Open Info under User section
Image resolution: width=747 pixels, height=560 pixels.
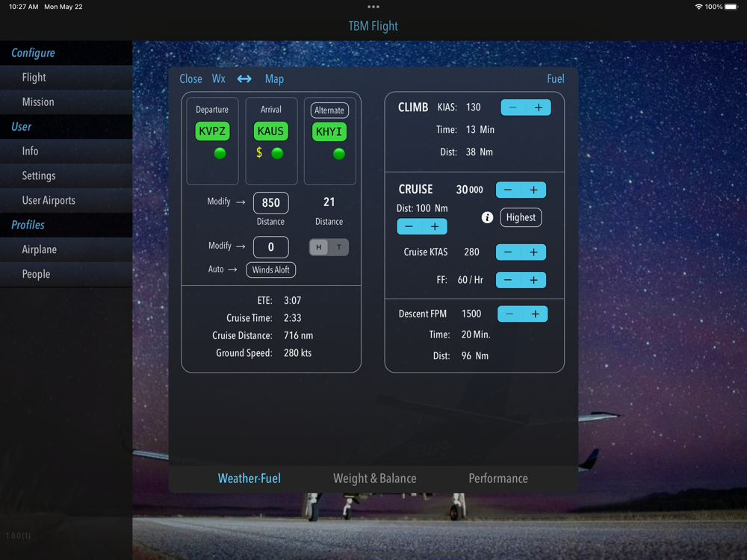(x=66, y=151)
